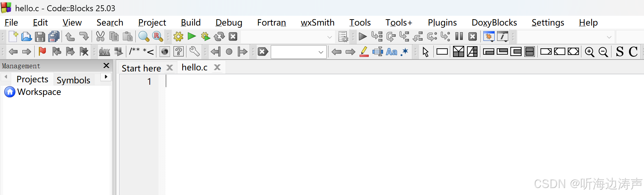Click the Run to cursor debug icon
This screenshot has height=195, width=644.
377,36
